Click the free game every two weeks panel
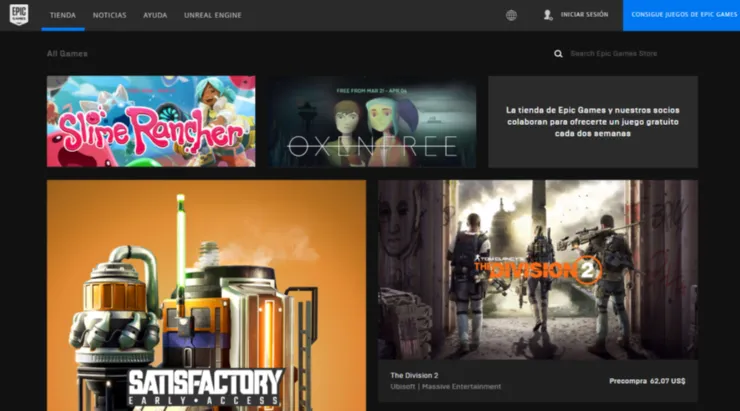740x411 pixels. (593, 121)
